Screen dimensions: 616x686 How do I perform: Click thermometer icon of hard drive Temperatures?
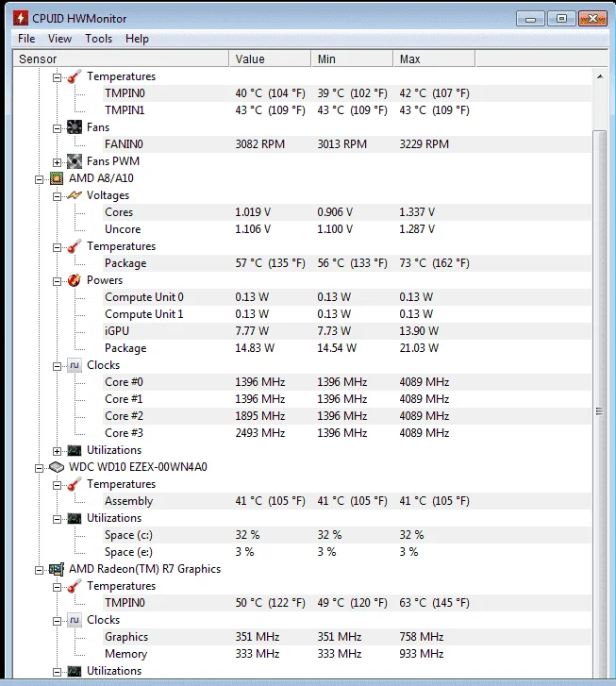tap(75, 484)
